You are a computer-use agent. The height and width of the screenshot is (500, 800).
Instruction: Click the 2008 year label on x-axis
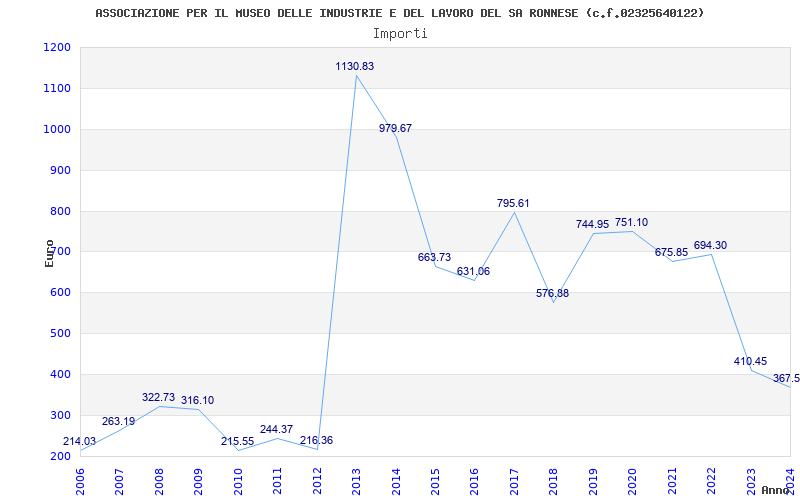pyautogui.click(x=159, y=481)
